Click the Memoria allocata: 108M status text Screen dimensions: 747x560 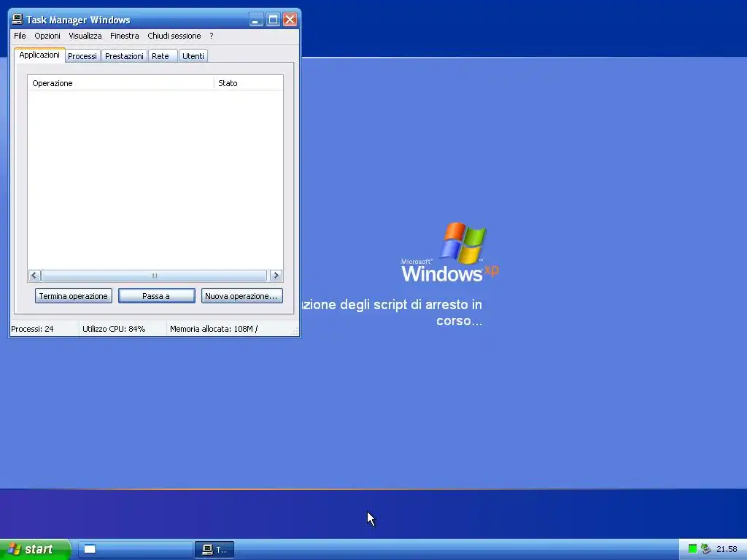(x=214, y=329)
